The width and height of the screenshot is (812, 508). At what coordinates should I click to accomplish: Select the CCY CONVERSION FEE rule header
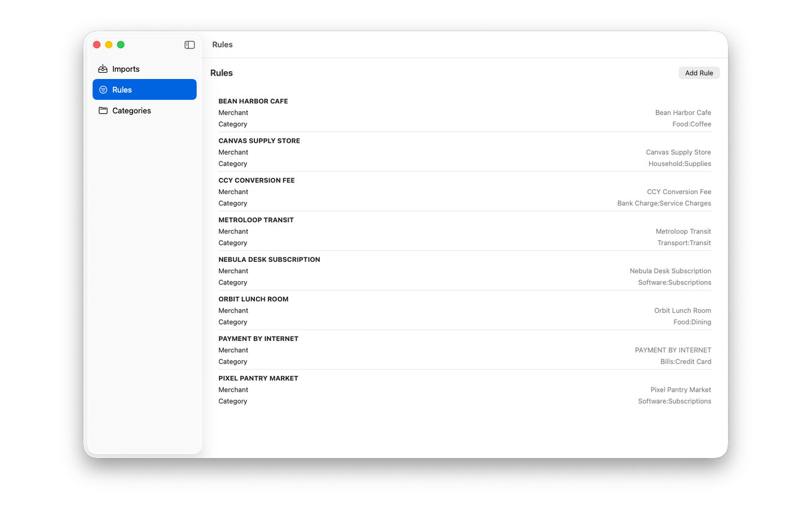pos(257,180)
